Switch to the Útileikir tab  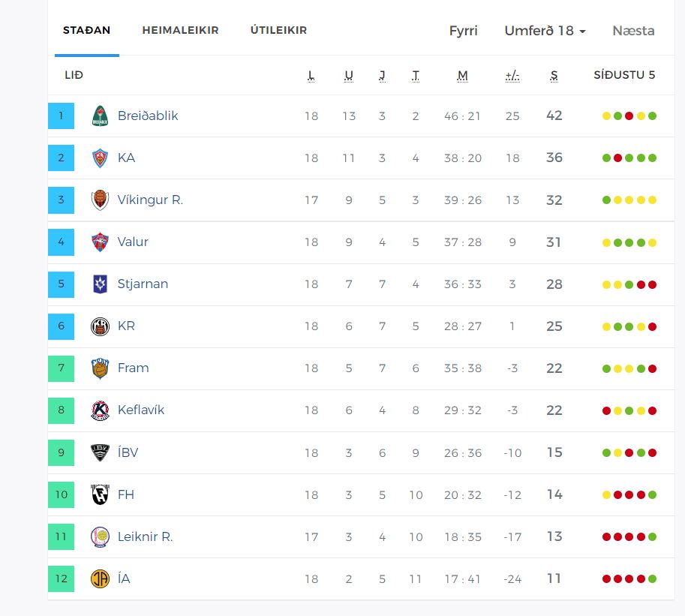278,31
